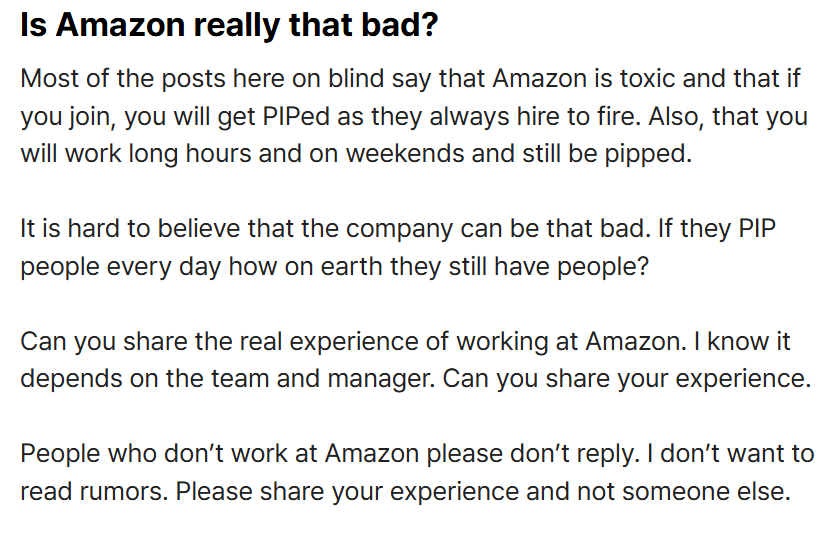
Task: Click the word 'PIP' in second paragraph
Action: (757, 229)
